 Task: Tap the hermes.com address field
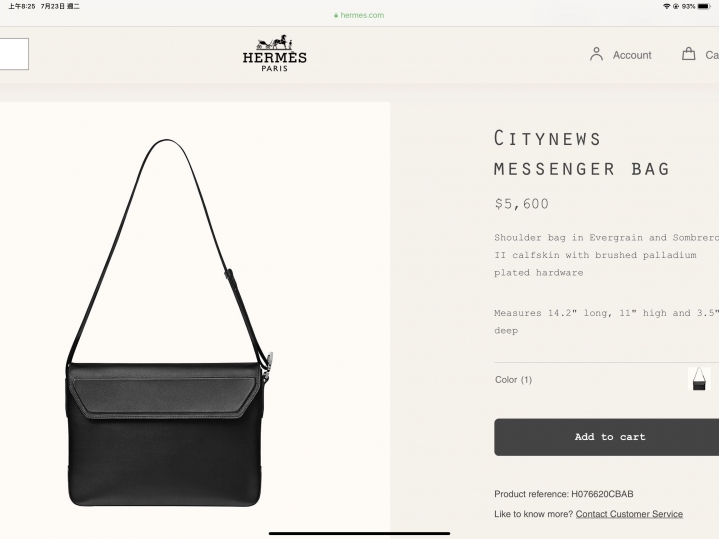click(359, 15)
